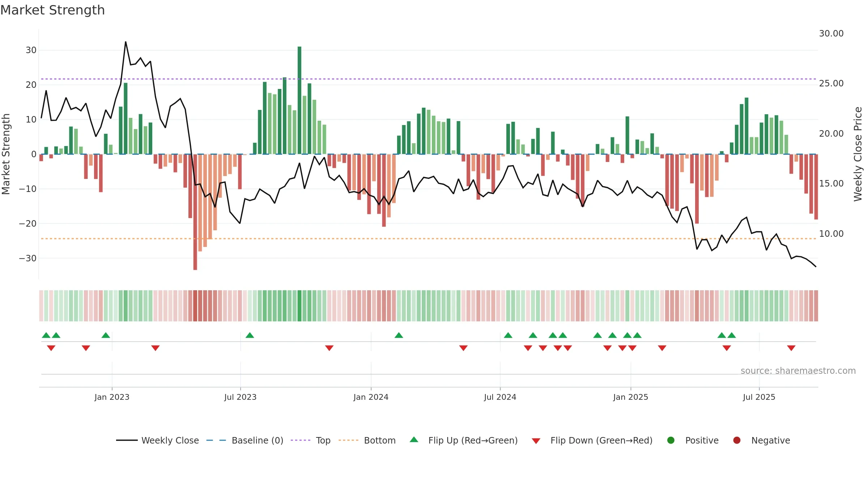Select the "Jul 2025" x-axis label

(x=759, y=397)
